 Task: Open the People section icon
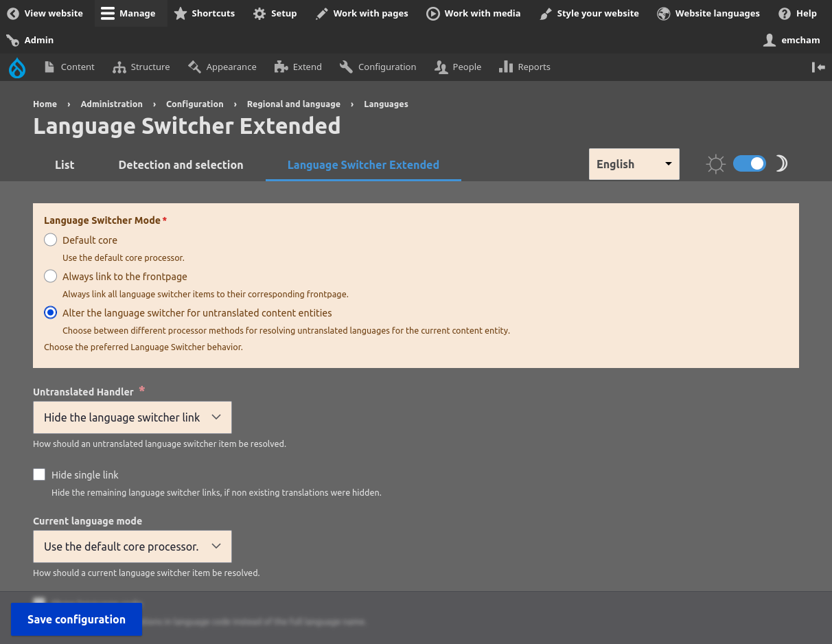tap(440, 67)
